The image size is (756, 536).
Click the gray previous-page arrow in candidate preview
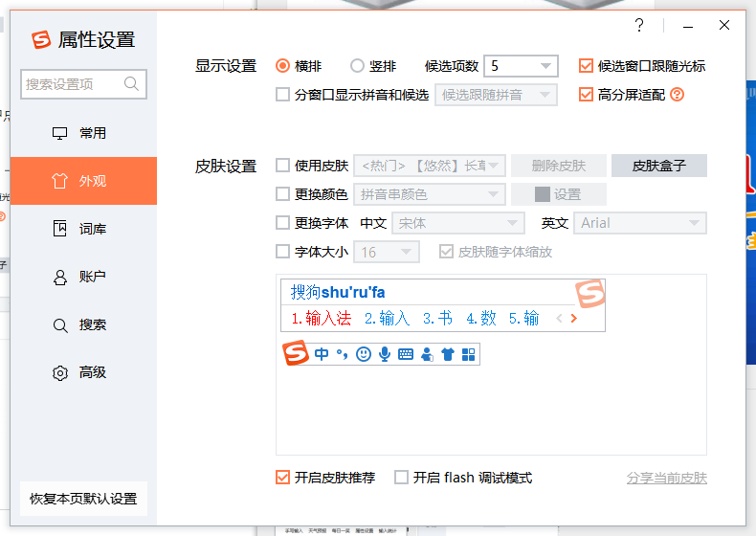[559, 319]
